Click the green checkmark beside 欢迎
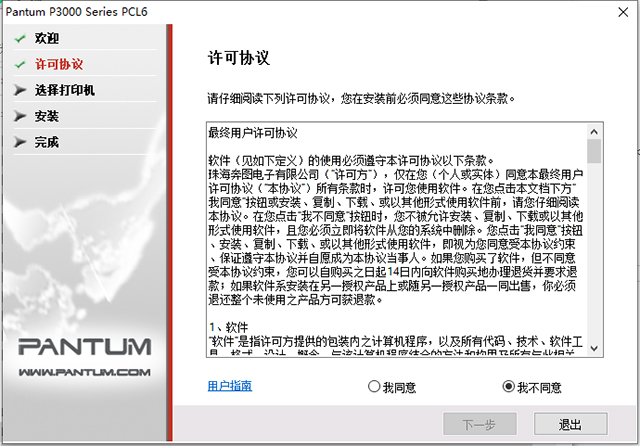 (20, 39)
